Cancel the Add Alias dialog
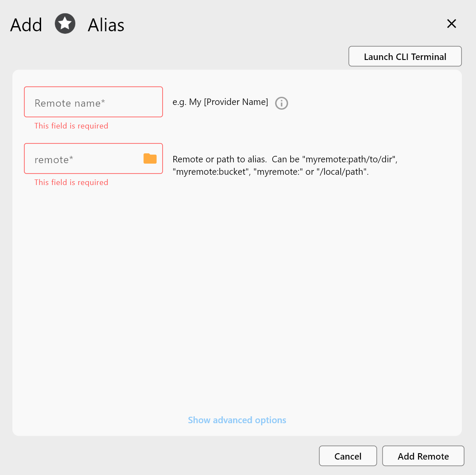 pos(348,456)
